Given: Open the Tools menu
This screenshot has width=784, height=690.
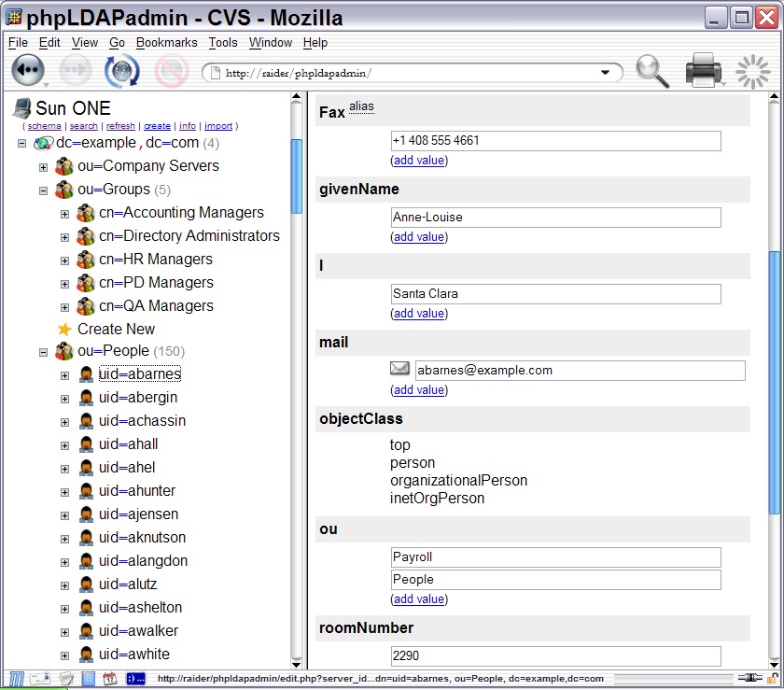Looking at the screenshot, I should 222,42.
